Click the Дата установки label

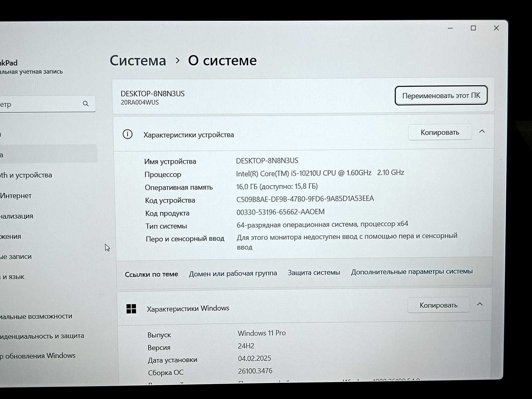pos(173,360)
